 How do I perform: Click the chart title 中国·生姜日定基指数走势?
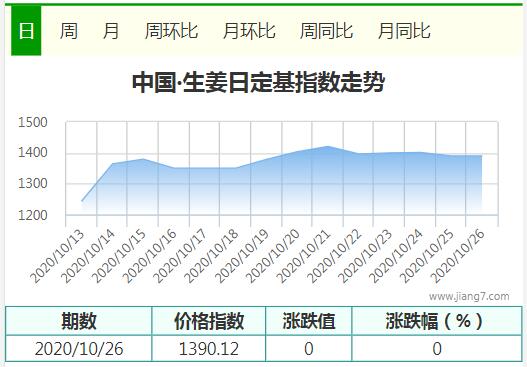(x=258, y=83)
